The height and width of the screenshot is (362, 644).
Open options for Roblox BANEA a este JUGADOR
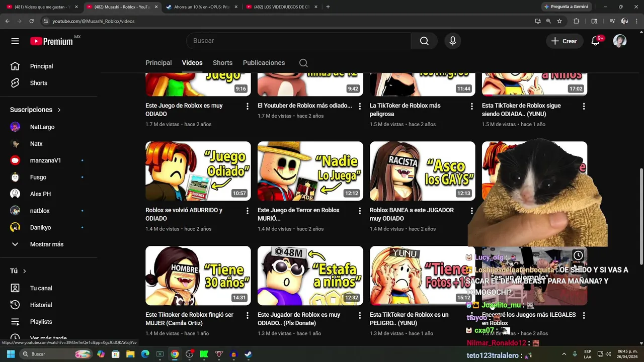coord(471,211)
